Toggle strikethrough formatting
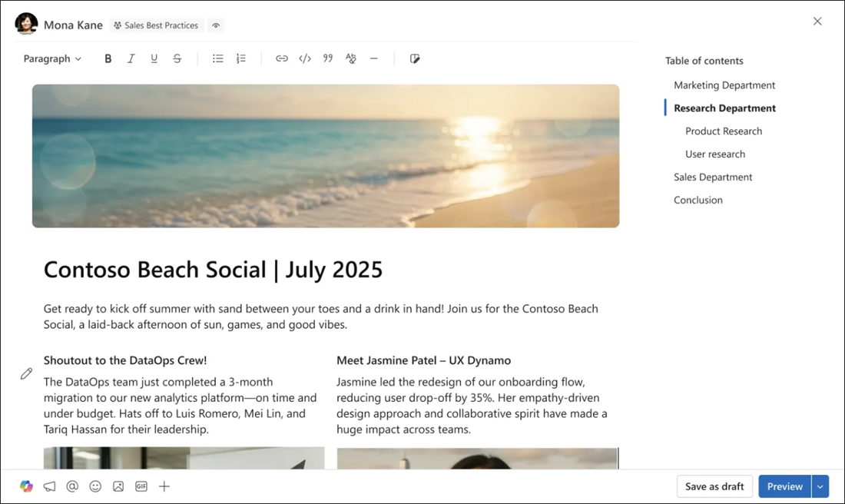 pyautogui.click(x=177, y=58)
